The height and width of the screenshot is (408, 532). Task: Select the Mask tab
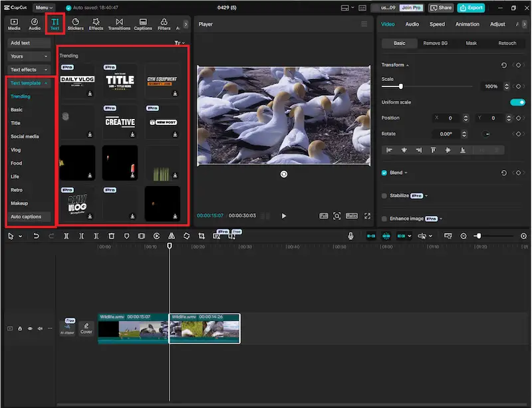(x=471, y=43)
